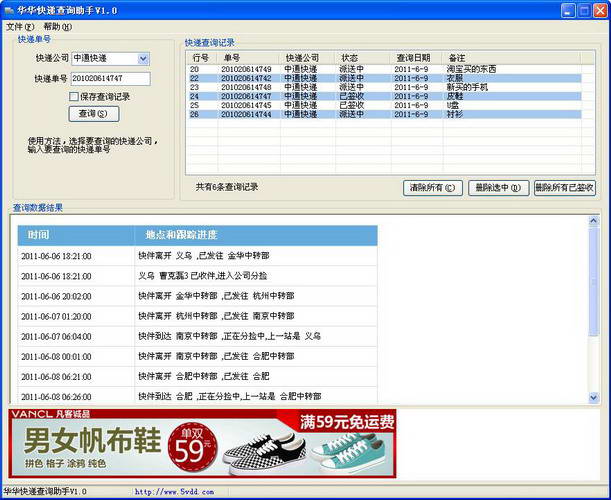Viewport: 611px width, 500px height.
Task: Click the http://www.5vdd.com status bar link
Action: tap(174, 492)
